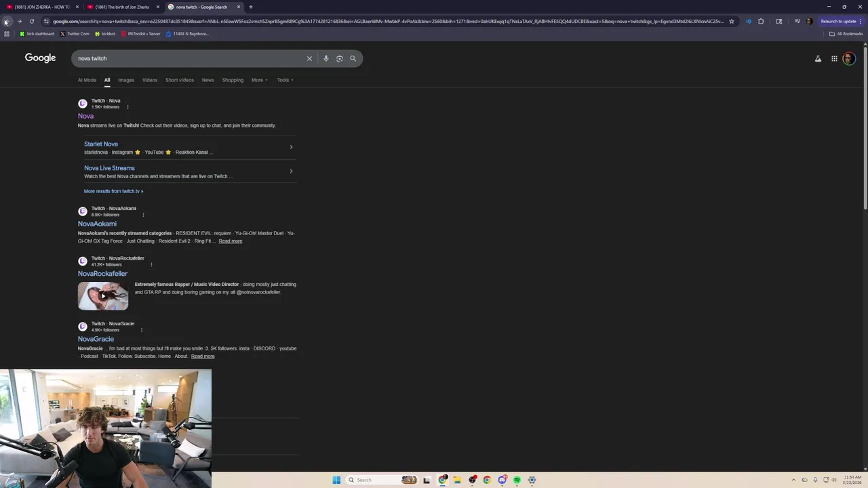The width and height of the screenshot is (868, 488).
Task: Close the 'JON ZHERKA - HOW TO' tab
Action: tap(77, 7)
